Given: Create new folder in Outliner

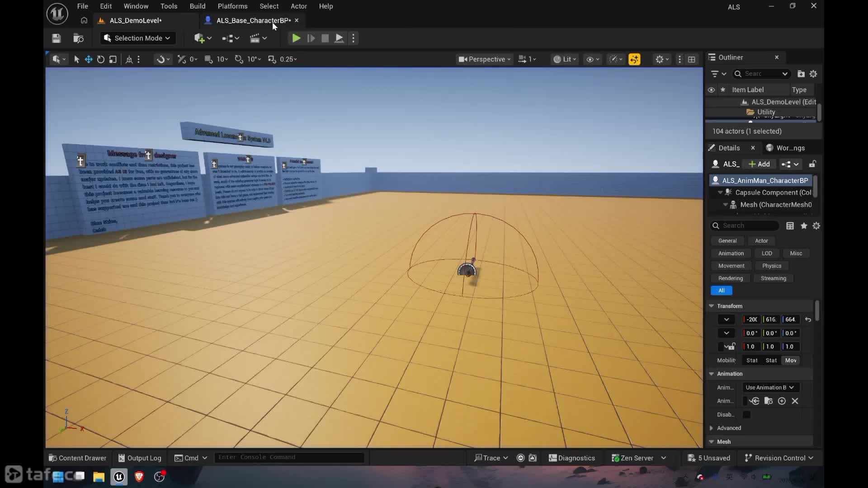Looking at the screenshot, I should coord(801,74).
